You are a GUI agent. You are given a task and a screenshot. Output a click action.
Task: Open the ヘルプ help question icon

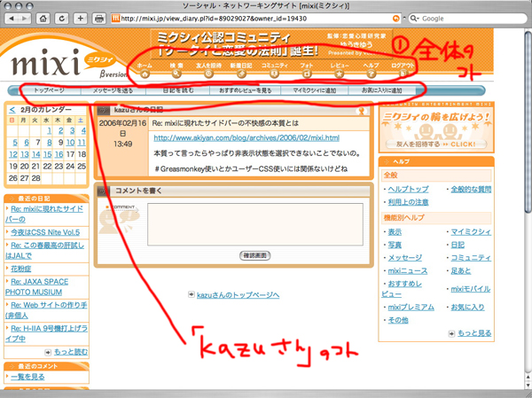372,74
